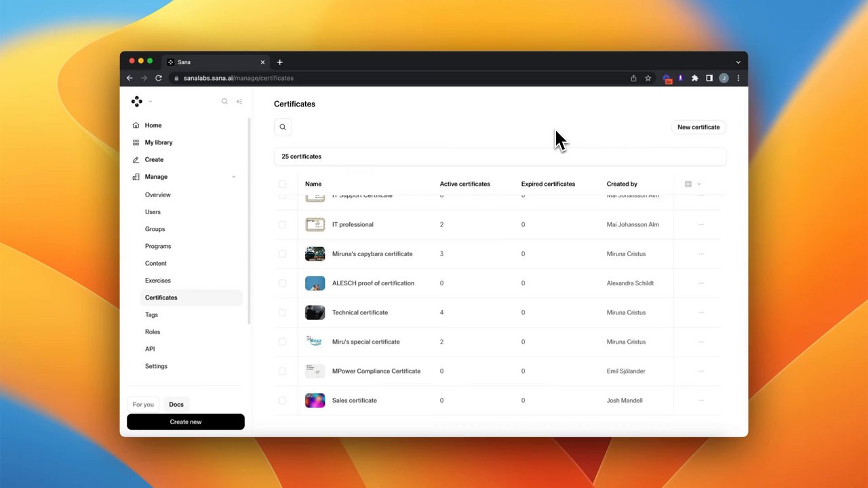Check the Miruna's capybara certificate checkbox

click(x=282, y=253)
